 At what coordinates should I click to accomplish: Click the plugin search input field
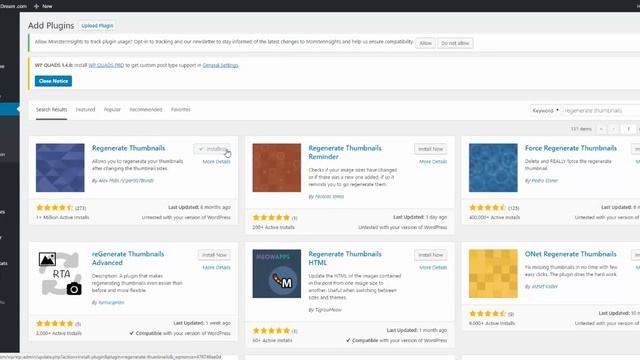click(x=601, y=111)
